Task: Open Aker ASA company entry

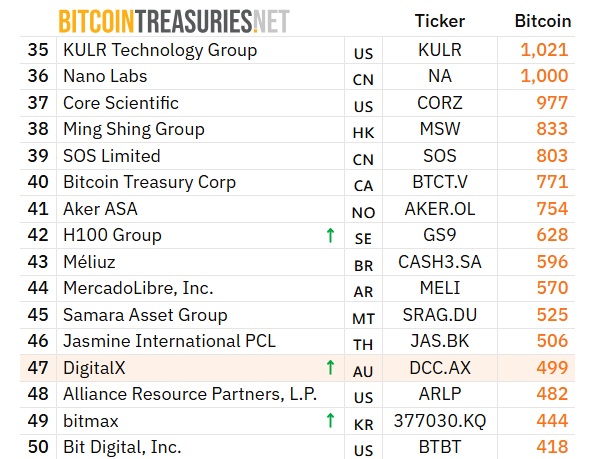Action: click(100, 209)
